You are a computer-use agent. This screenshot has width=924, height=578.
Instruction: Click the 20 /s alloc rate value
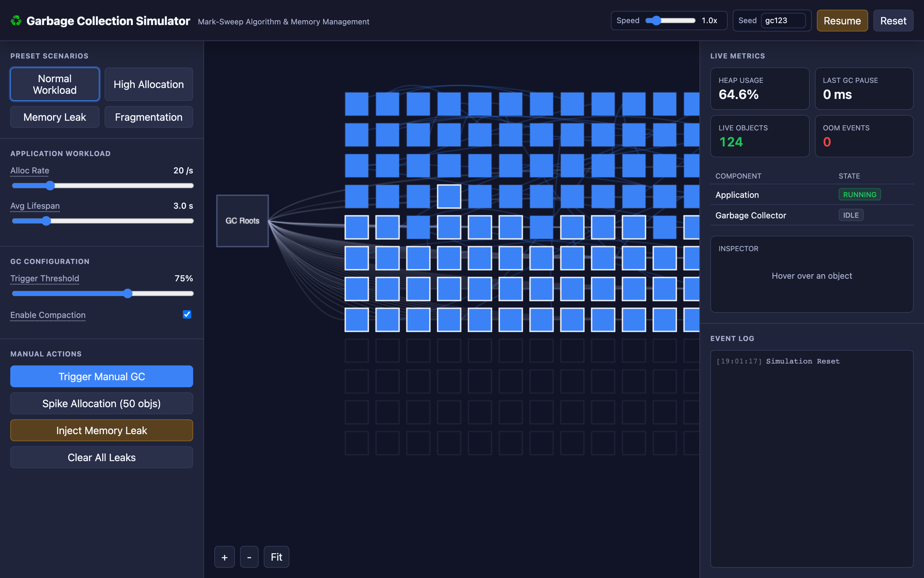pyautogui.click(x=183, y=171)
